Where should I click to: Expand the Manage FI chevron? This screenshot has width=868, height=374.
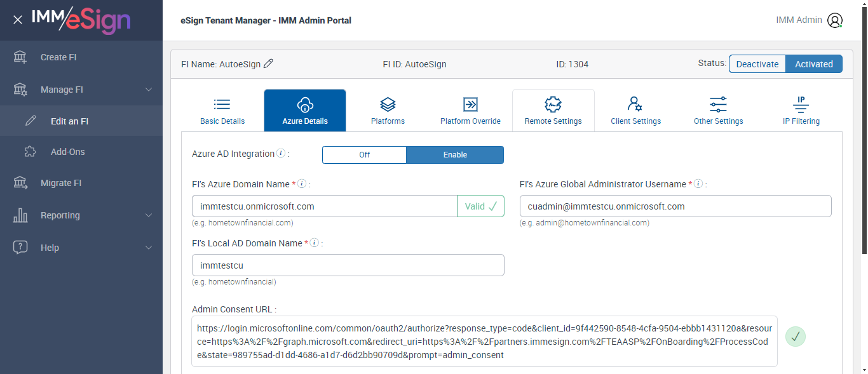coord(149,90)
